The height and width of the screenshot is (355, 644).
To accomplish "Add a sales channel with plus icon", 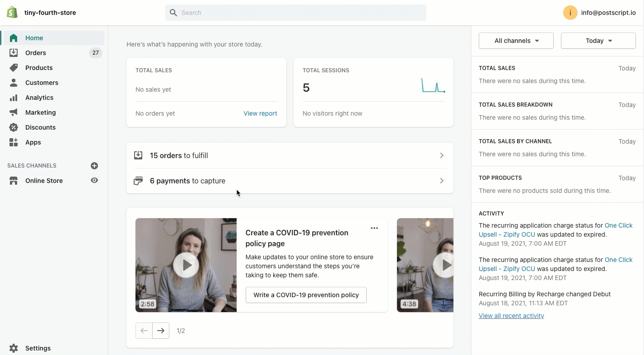I will click(x=94, y=166).
